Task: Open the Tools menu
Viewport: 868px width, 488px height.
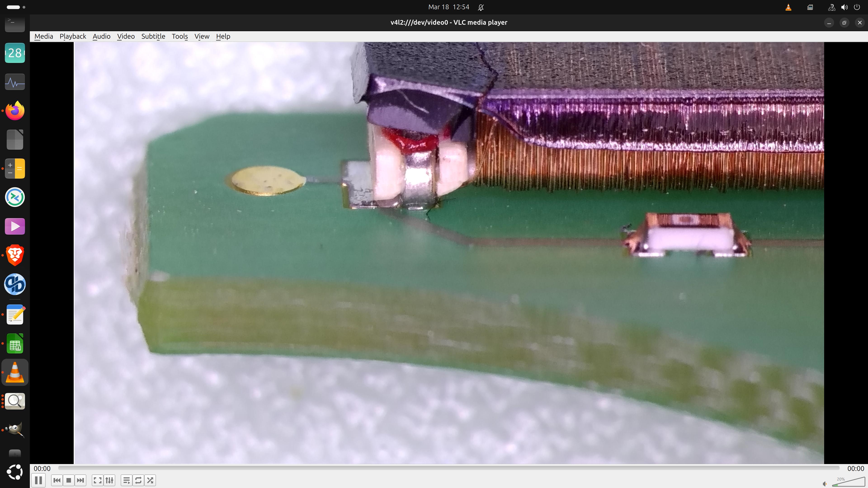Action: coord(180,36)
